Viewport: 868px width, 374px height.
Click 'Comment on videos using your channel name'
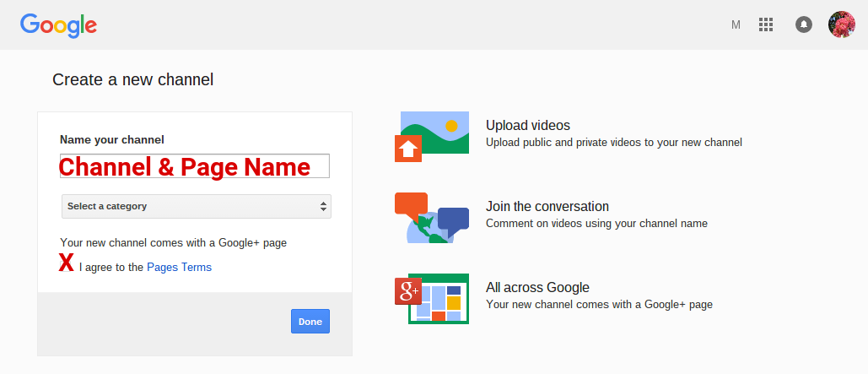[x=596, y=224]
